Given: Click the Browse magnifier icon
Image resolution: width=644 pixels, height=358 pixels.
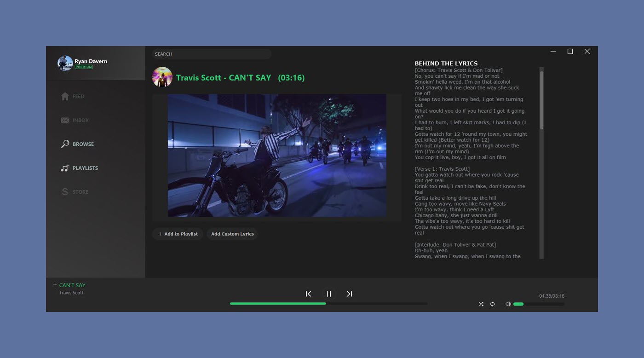Looking at the screenshot, I should click(65, 144).
